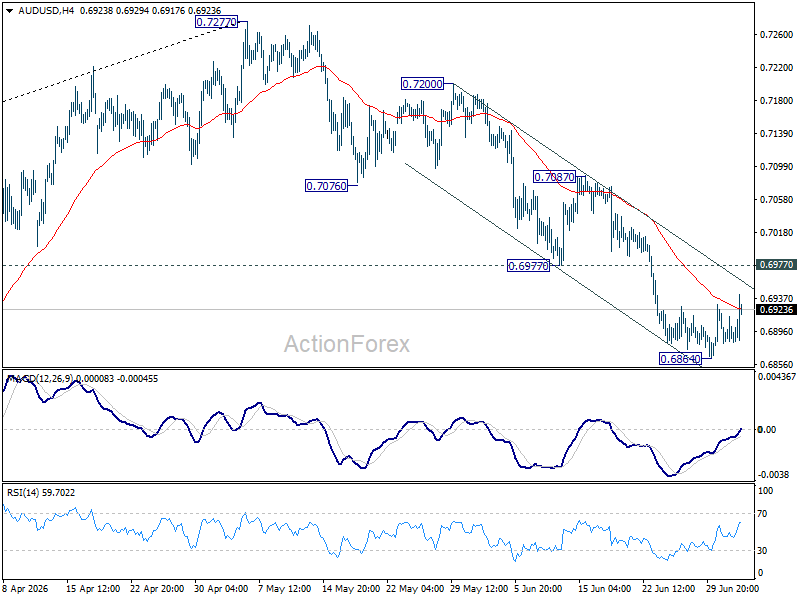Screen dimensions: 800x600
Task: Click the RSI 70 level label
Action: [x=762, y=514]
